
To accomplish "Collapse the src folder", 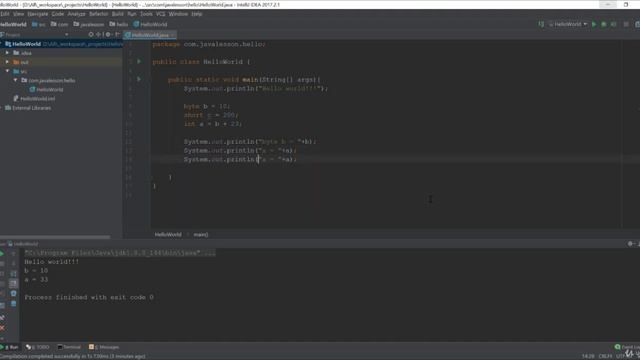I will pyautogui.click(x=7, y=71).
